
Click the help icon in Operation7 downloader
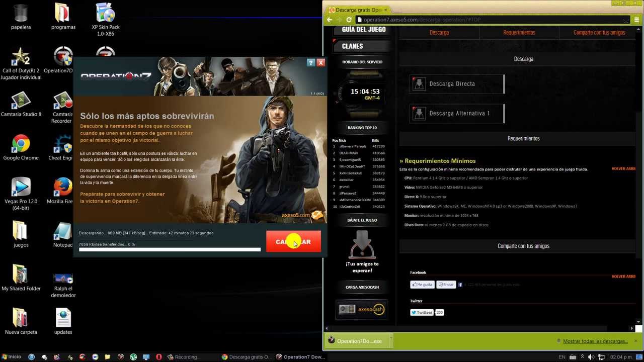point(311,63)
